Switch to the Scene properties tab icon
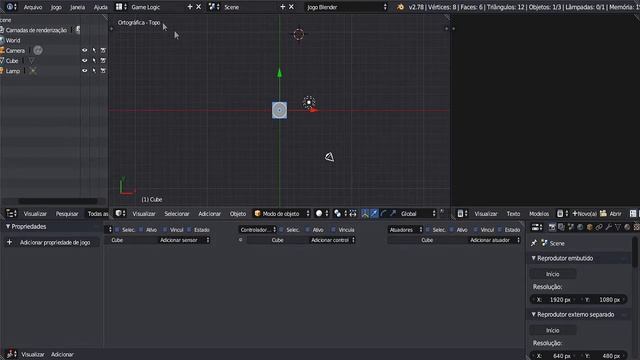Image resolution: width=640 pixels, height=360 pixels. tap(571, 227)
